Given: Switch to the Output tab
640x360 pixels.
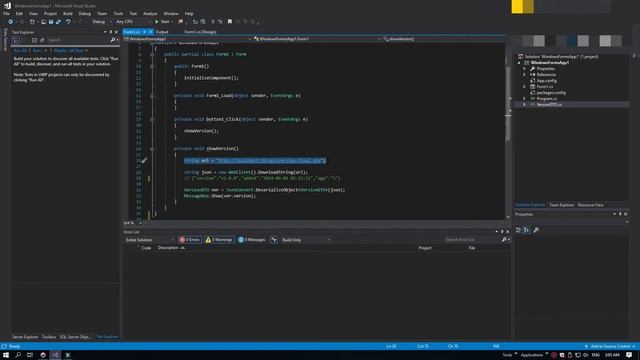Looking at the screenshot, I should [162, 32].
